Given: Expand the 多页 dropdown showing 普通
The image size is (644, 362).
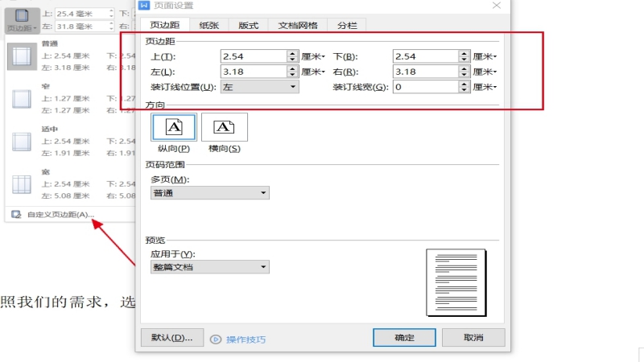Looking at the screenshot, I should (210, 193).
